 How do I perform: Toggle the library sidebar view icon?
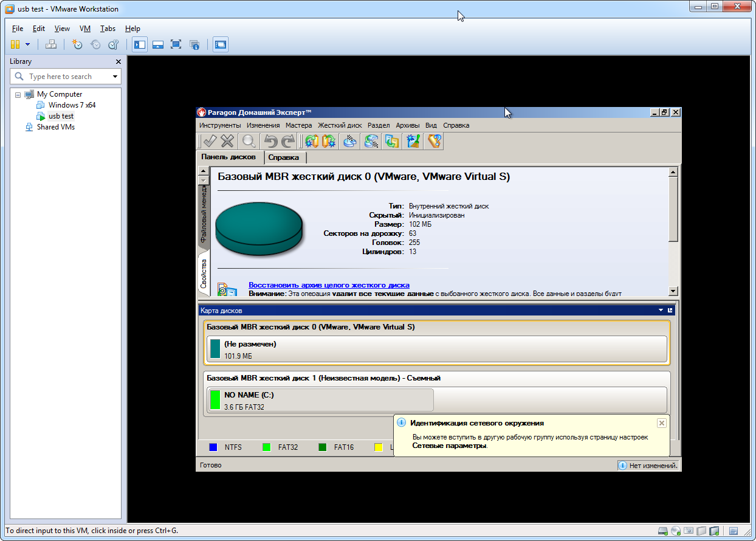click(x=140, y=44)
